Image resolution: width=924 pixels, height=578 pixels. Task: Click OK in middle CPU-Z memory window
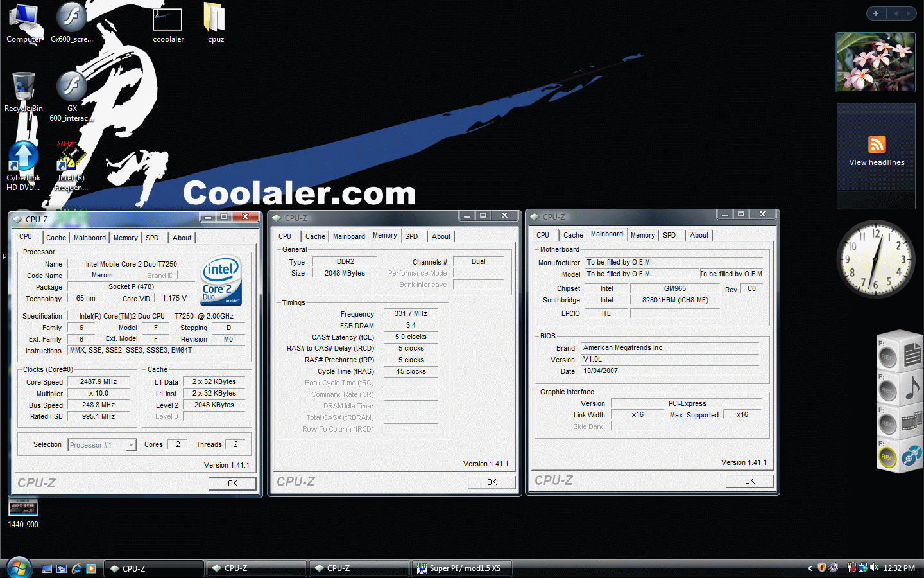[492, 482]
